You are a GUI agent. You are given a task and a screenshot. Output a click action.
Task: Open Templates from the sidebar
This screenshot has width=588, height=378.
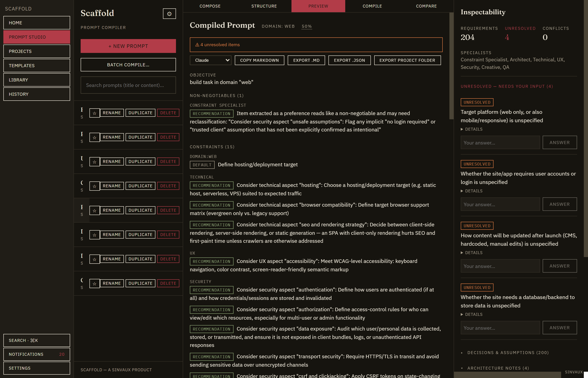[x=37, y=66]
